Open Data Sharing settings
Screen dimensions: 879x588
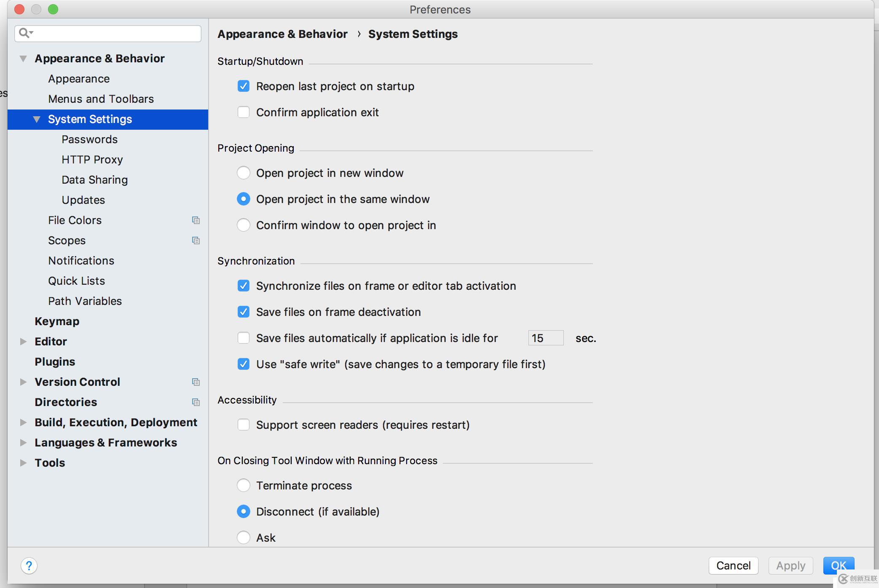[x=94, y=179]
